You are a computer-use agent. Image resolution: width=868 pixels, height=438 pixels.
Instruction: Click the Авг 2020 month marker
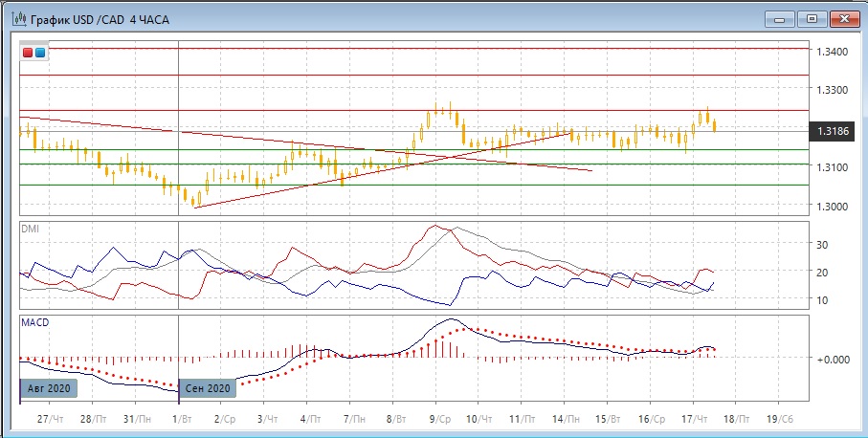click(x=46, y=388)
